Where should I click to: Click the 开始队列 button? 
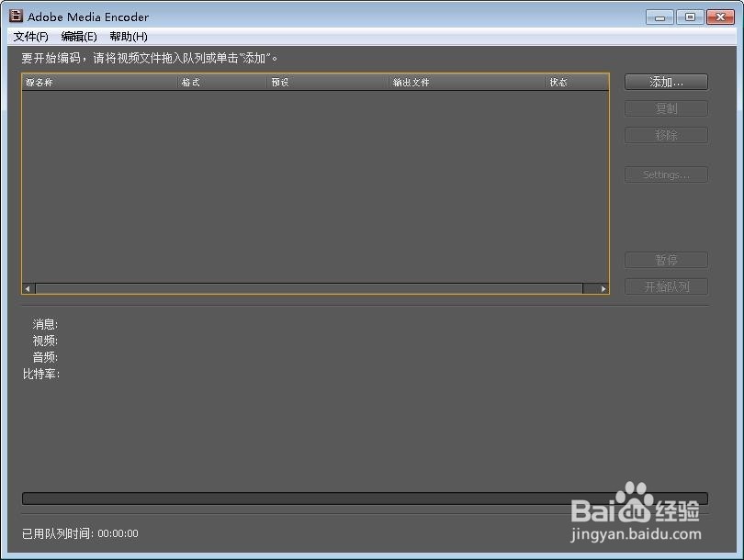(x=666, y=286)
